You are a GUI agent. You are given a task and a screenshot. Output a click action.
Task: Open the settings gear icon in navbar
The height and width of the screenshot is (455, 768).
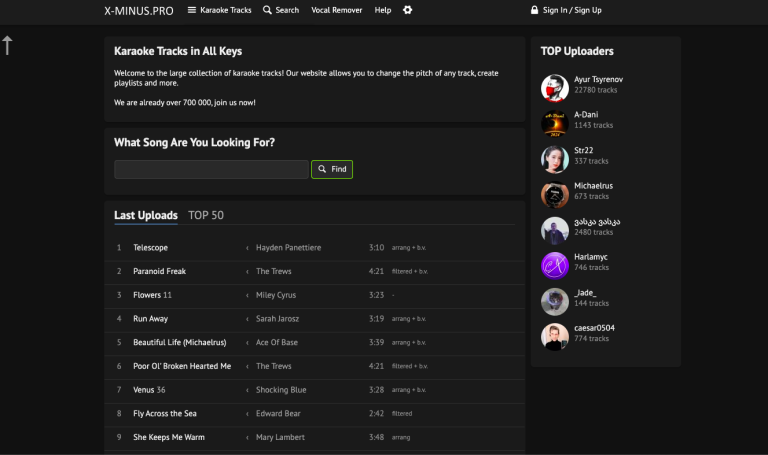pyautogui.click(x=408, y=10)
